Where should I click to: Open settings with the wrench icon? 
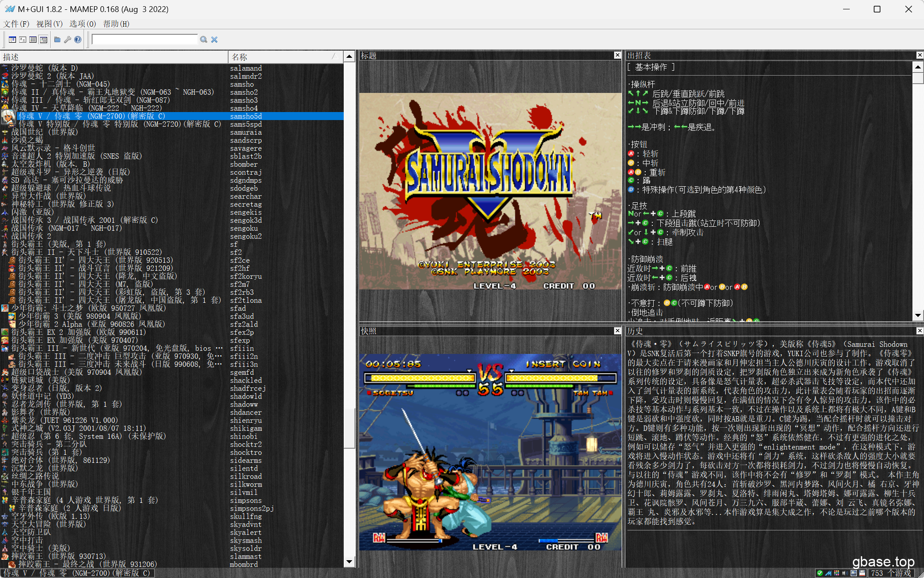coord(68,40)
